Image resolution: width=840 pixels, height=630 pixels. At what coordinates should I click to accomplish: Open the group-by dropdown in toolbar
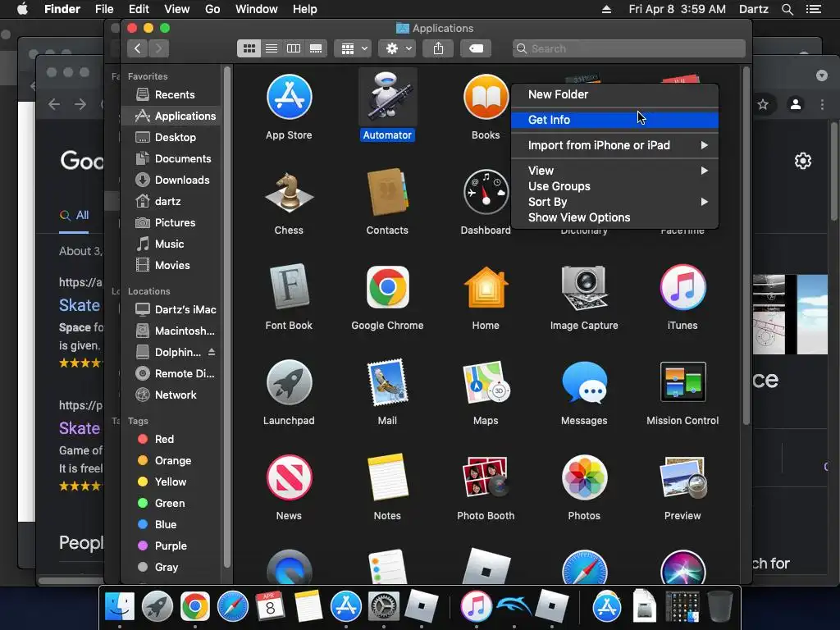[x=353, y=48]
